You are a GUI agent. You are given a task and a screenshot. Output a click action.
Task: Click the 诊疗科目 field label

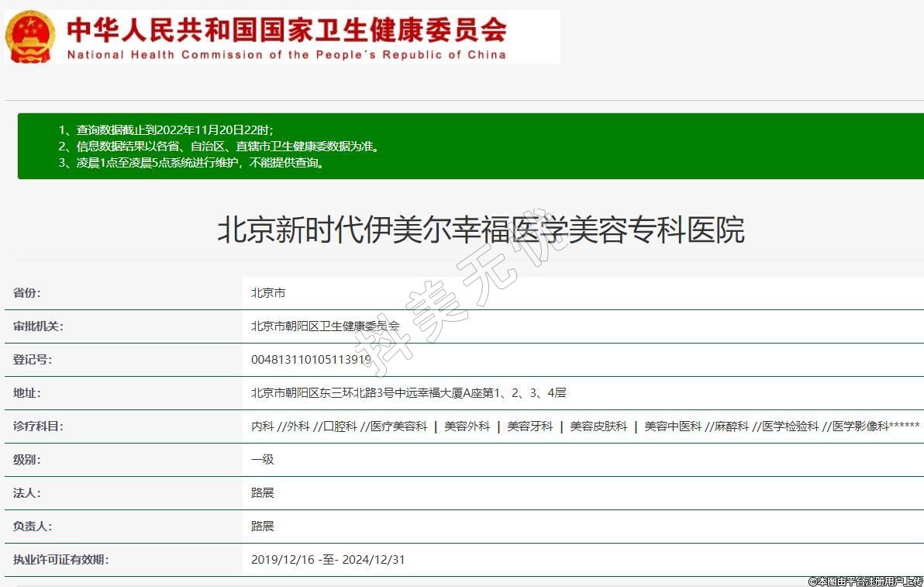[x=38, y=426]
